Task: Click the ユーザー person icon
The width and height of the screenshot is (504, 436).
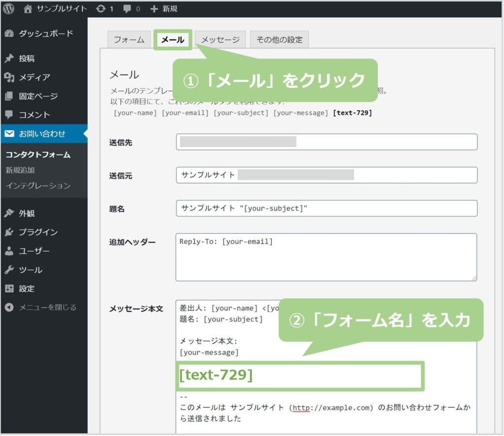Action: click(9, 251)
